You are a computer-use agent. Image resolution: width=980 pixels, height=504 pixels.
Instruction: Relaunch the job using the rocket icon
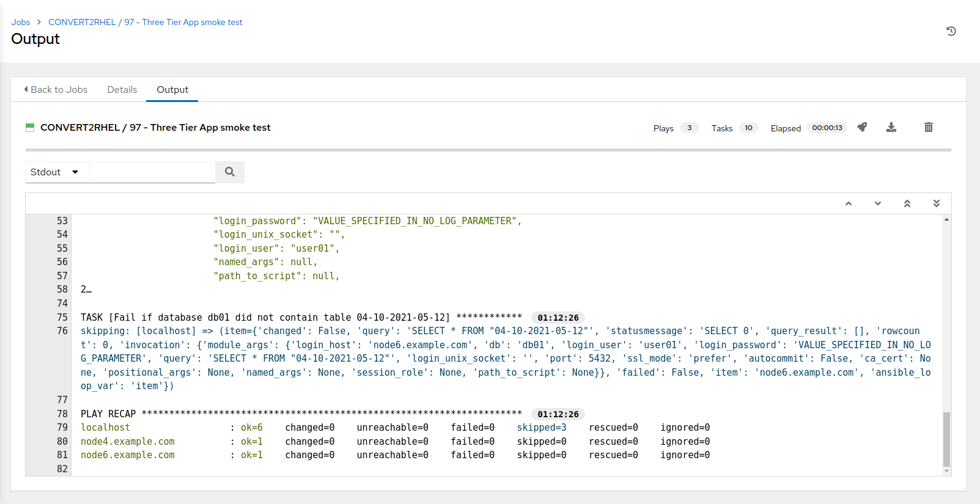click(862, 127)
